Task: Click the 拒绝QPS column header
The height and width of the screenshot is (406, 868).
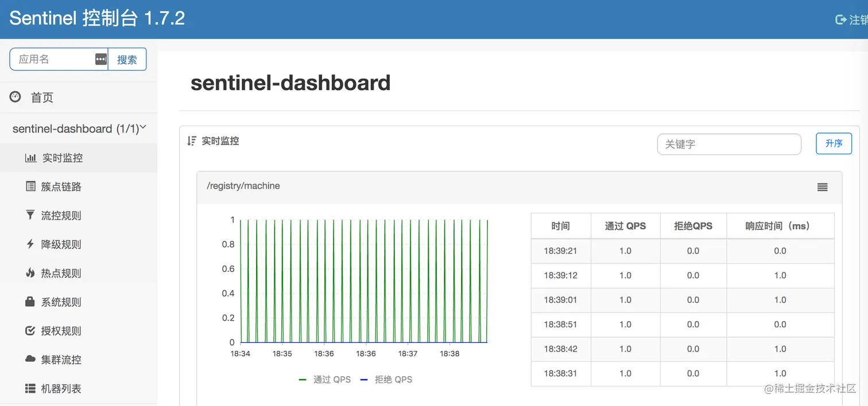Action: coord(693,226)
